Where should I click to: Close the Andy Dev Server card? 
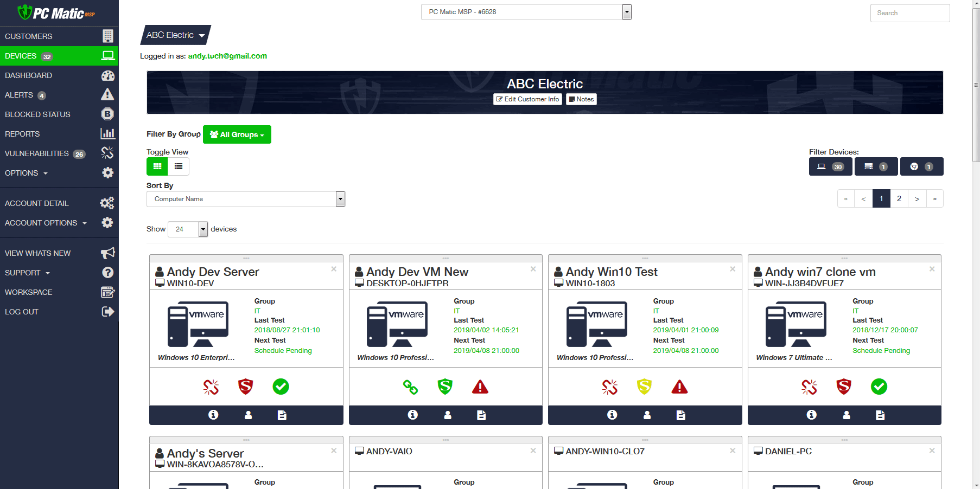point(334,269)
